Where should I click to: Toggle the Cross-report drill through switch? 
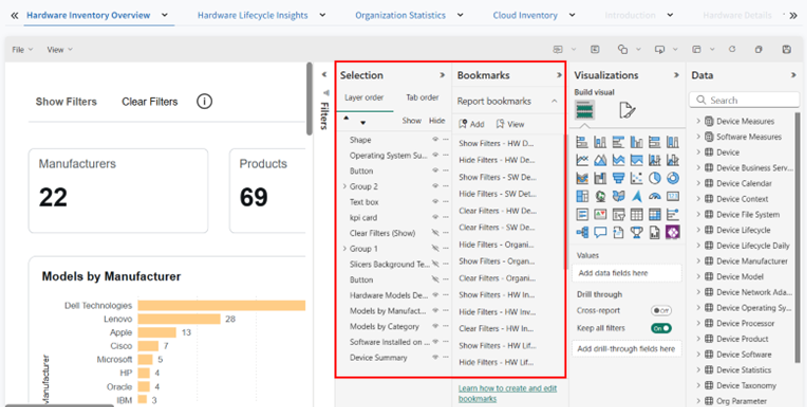(x=660, y=311)
